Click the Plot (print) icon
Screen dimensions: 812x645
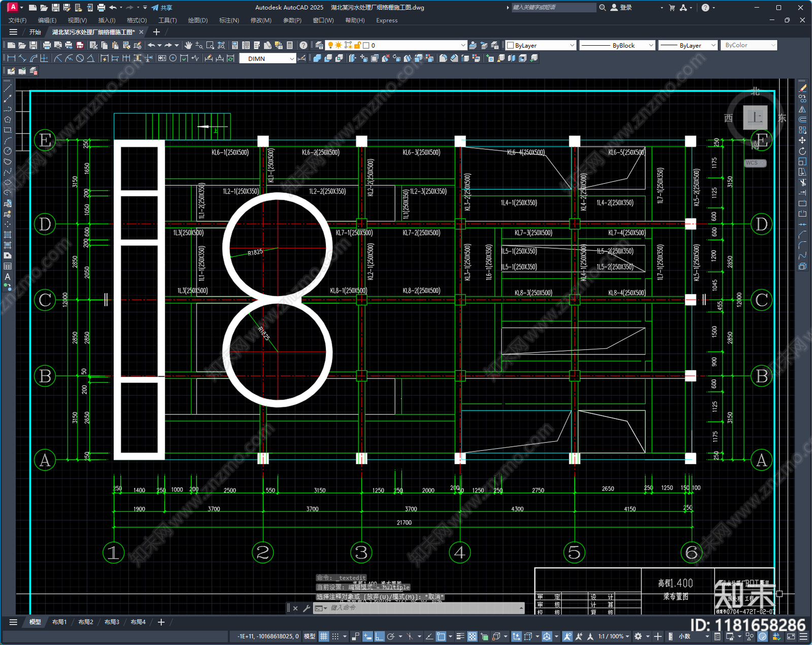[x=47, y=45]
